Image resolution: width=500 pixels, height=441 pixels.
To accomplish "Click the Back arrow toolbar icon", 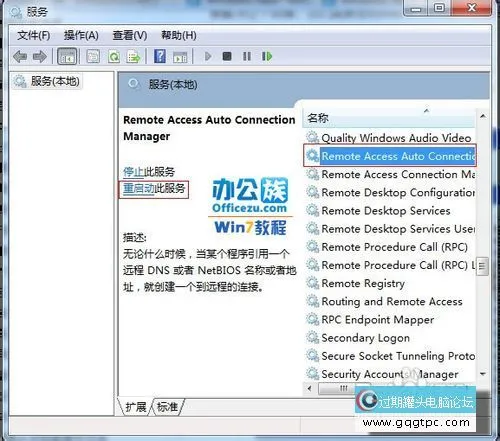I will pyautogui.click(x=20, y=56).
